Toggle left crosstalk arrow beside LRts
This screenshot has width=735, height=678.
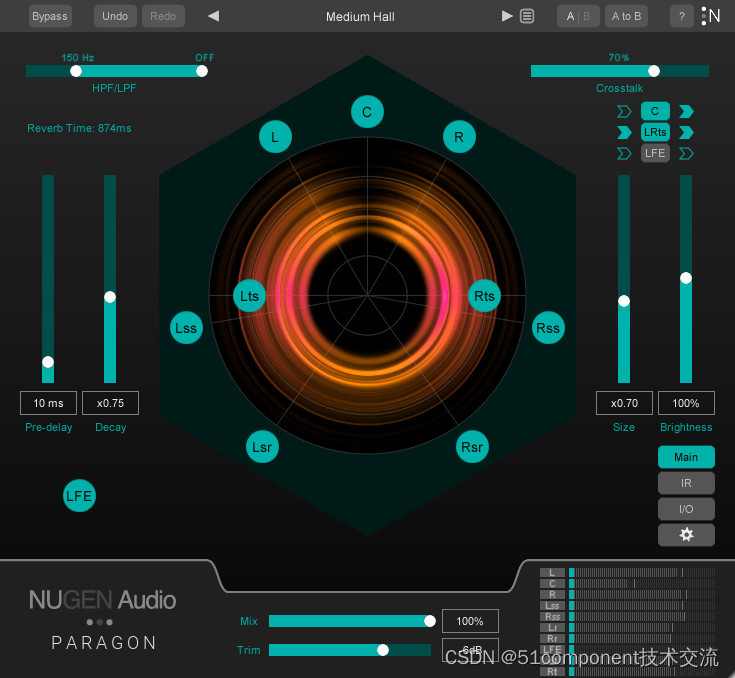(x=624, y=133)
